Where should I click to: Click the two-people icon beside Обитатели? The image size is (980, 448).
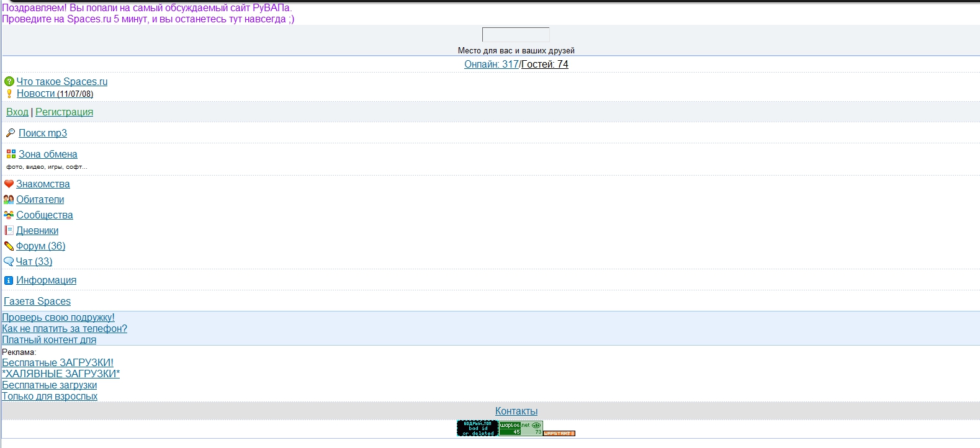[9, 199]
